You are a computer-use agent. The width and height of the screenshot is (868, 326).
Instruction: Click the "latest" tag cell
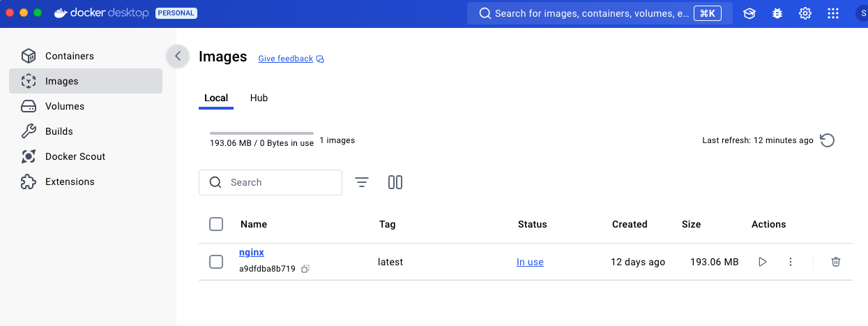[390, 262]
